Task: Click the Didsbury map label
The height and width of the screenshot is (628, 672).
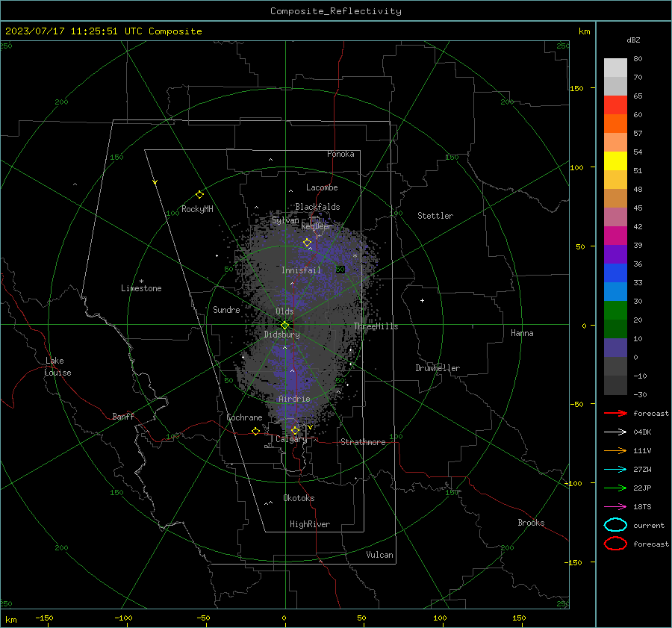Action: (282, 335)
